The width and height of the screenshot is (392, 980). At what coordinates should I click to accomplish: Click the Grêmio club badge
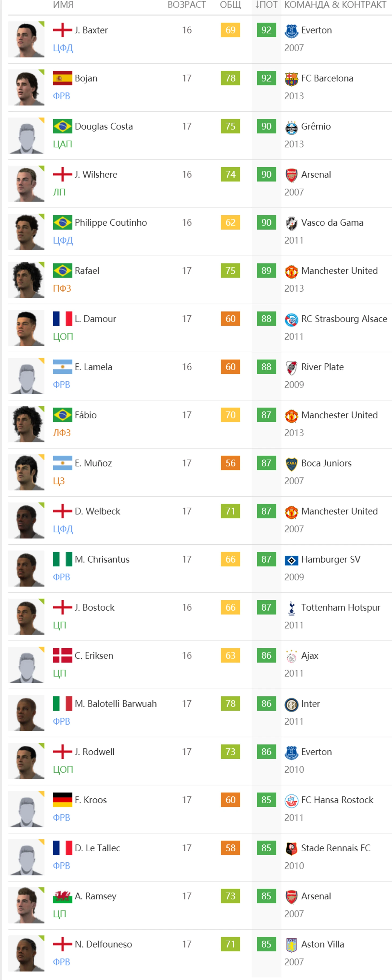291,127
